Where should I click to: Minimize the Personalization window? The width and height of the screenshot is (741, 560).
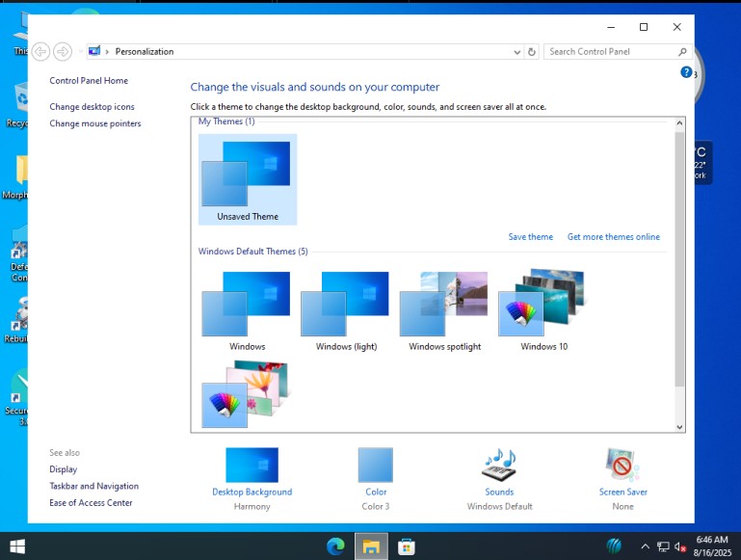611,27
